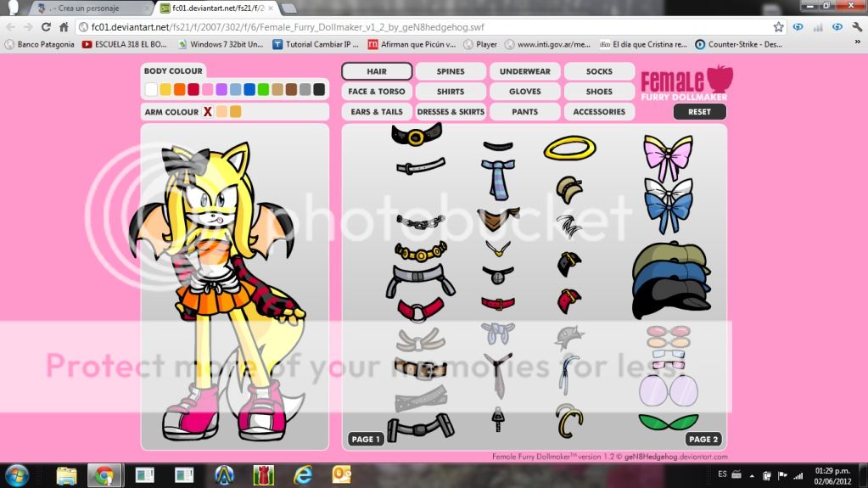Open Internet Explorer from the taskbar
This screenshot has height=488, width=868.
[x=303, y=476]
